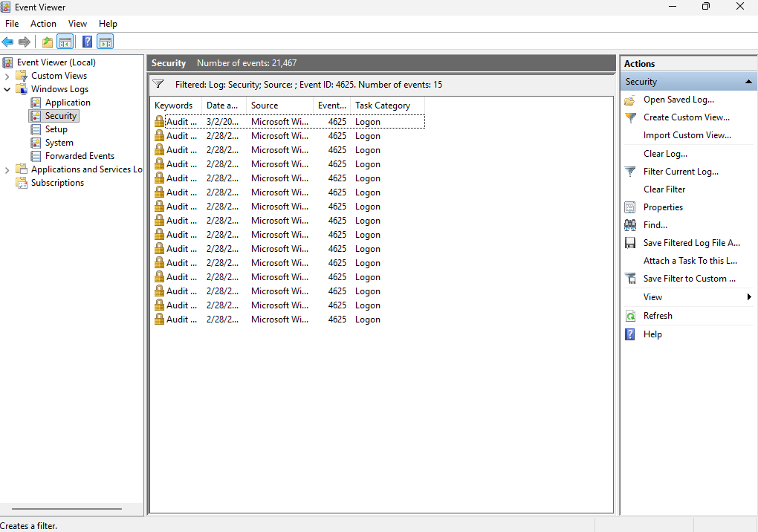
Task: Open the View menu in menu bar
Action: pos(77,23)
